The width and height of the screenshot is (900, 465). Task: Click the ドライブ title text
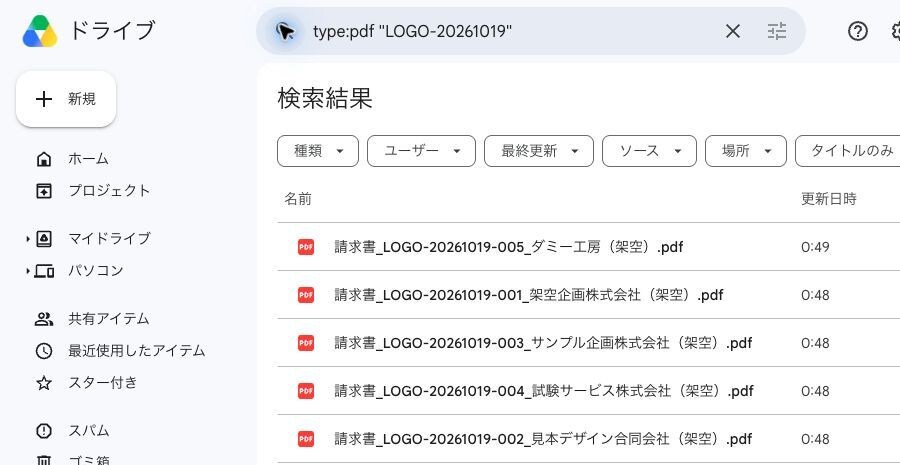point(112,30)
